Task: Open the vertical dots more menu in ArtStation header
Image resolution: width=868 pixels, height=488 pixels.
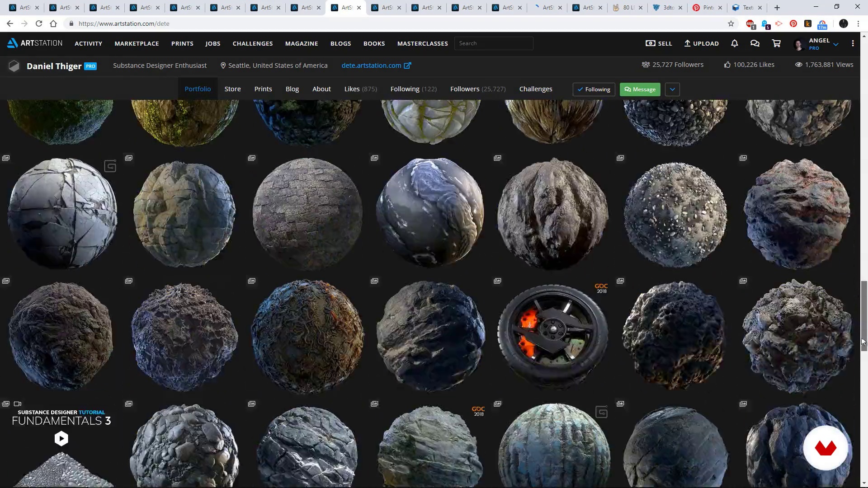Action: point(853,43)
